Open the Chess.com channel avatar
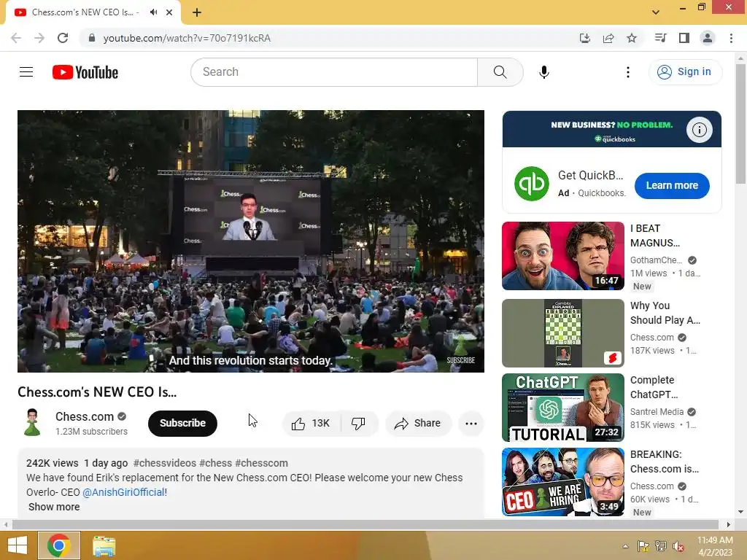747x560 pixels. point(32,423)
